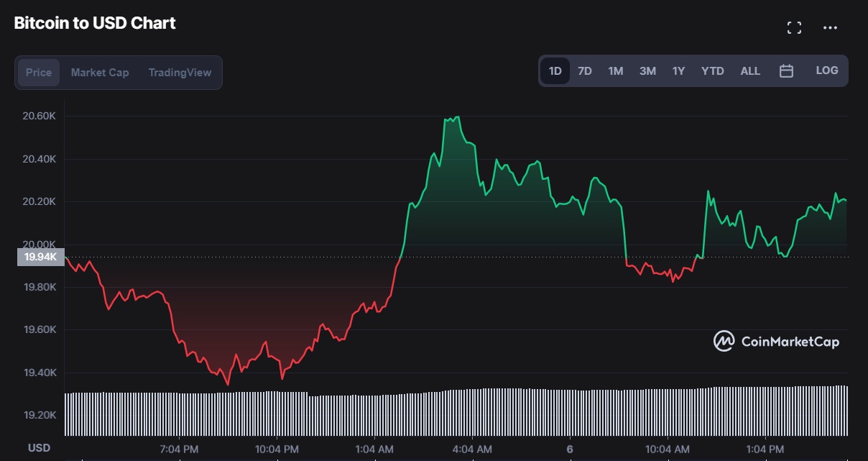Switch to the Market Cap tab
The height and width of the screenshot is (461, 868).
[x=99, y=72]
